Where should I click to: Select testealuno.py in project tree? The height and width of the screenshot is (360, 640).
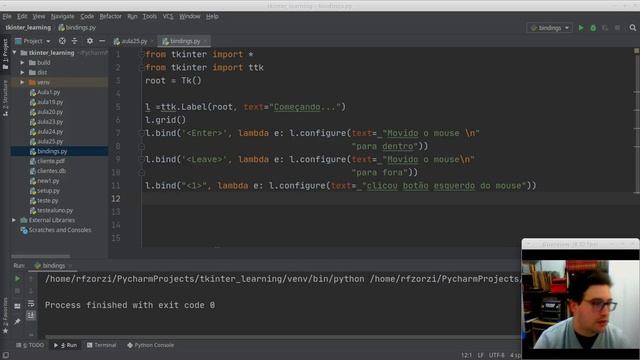pyautogui.click(x=55, y=210)
